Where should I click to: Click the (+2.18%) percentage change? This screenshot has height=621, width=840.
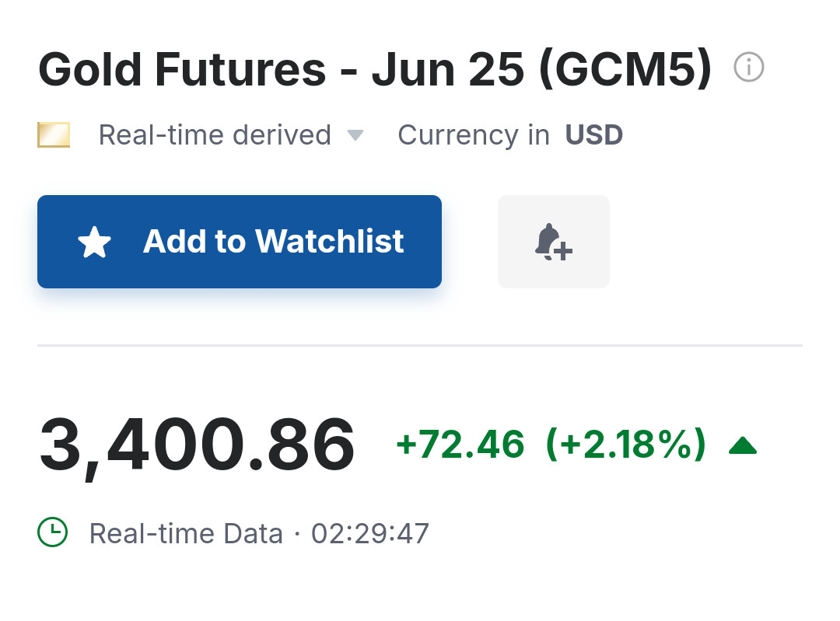coord(625,445)
